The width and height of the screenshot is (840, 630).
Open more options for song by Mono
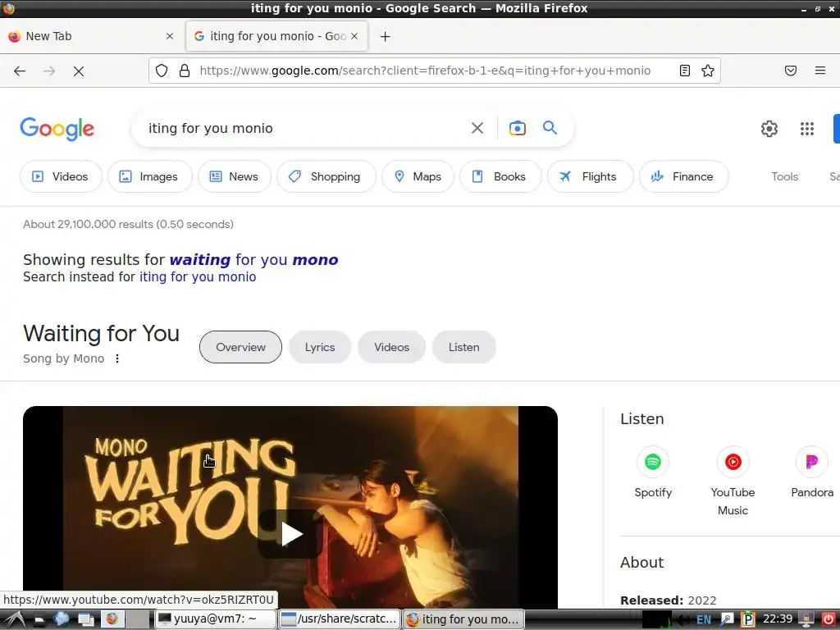click(x=117, y=358)
